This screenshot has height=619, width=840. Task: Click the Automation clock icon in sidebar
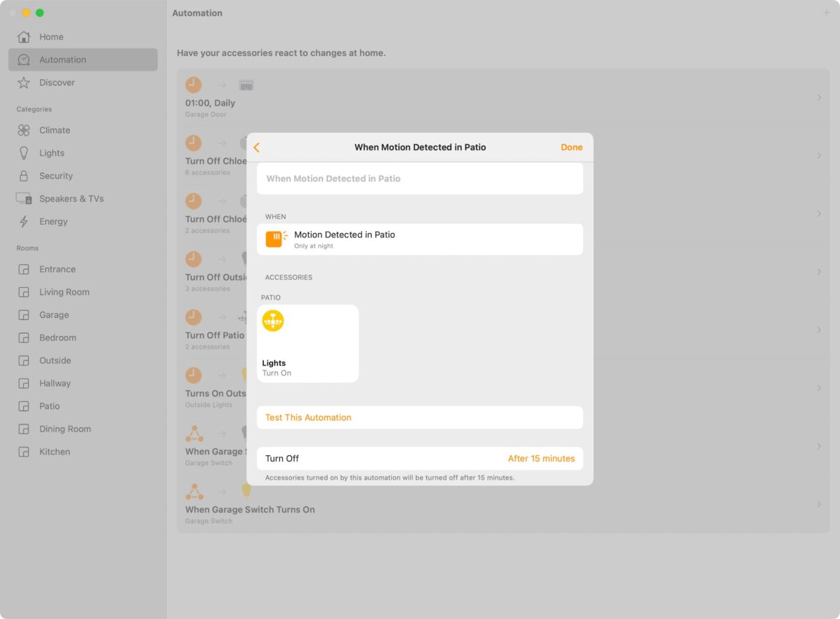point(24,60)
